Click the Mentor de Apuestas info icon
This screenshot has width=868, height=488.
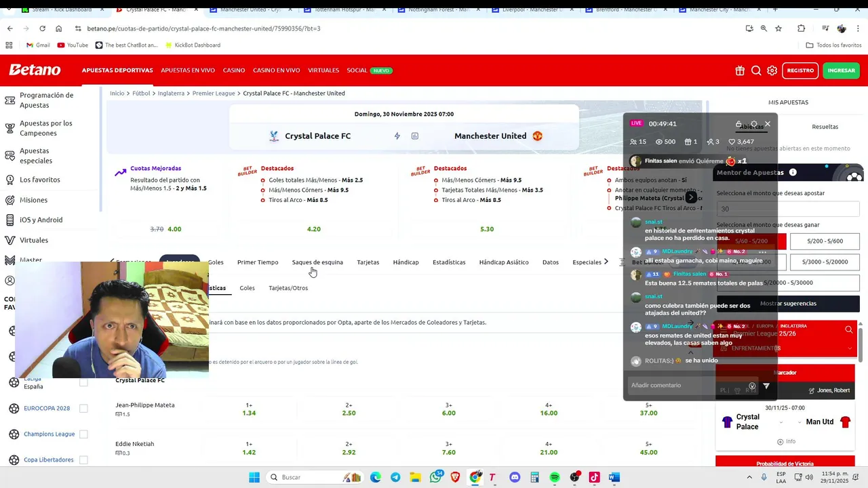click(793, 172)
